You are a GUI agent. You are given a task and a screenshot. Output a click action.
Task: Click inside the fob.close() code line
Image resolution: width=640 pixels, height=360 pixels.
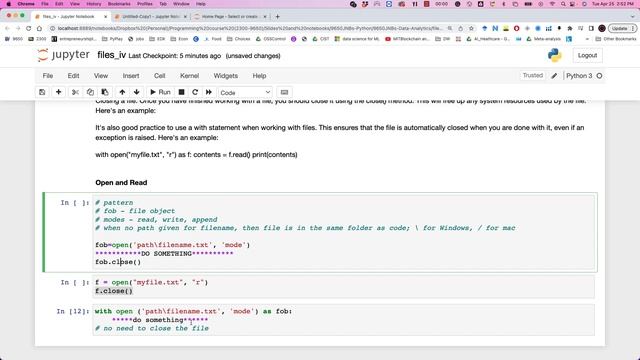[x=118, y=262]
